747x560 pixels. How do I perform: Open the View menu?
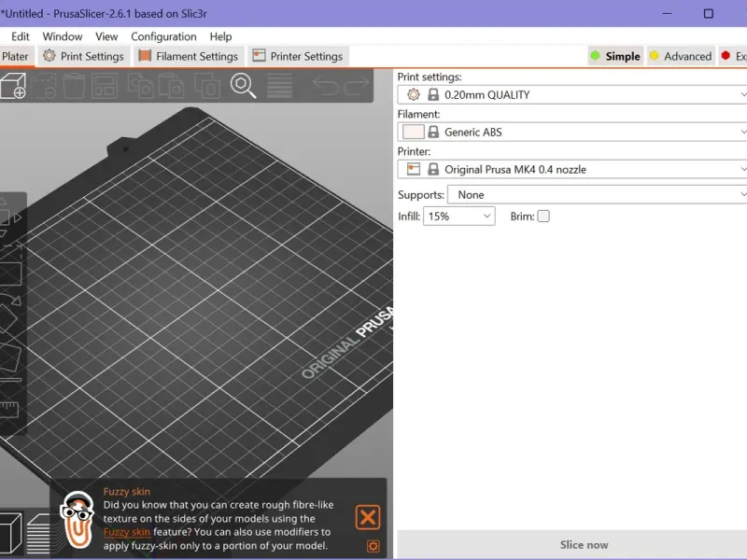(106, 36)
